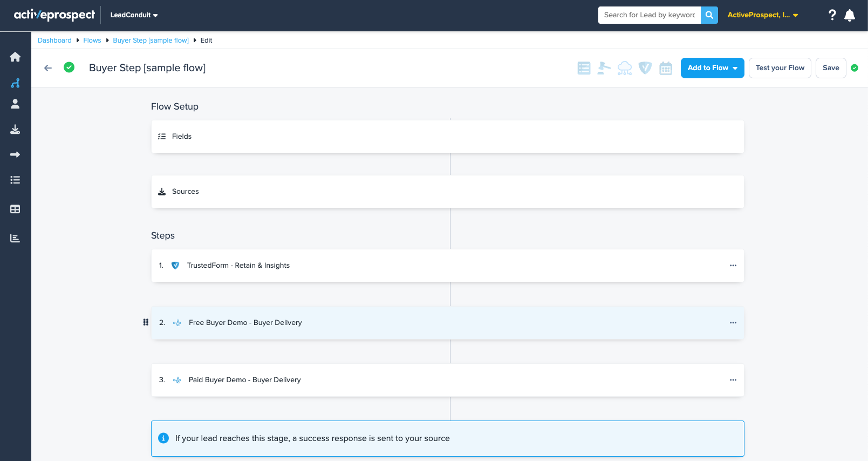
Task: Expand the Fields section
Action: [x=448, y=137]
